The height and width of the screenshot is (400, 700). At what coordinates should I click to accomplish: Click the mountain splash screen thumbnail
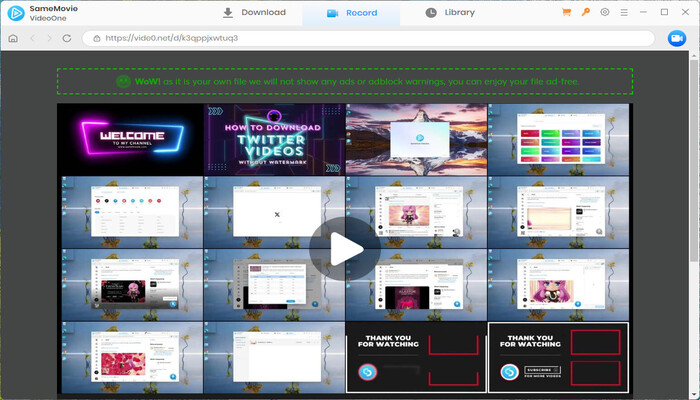(x=417, y=139)
